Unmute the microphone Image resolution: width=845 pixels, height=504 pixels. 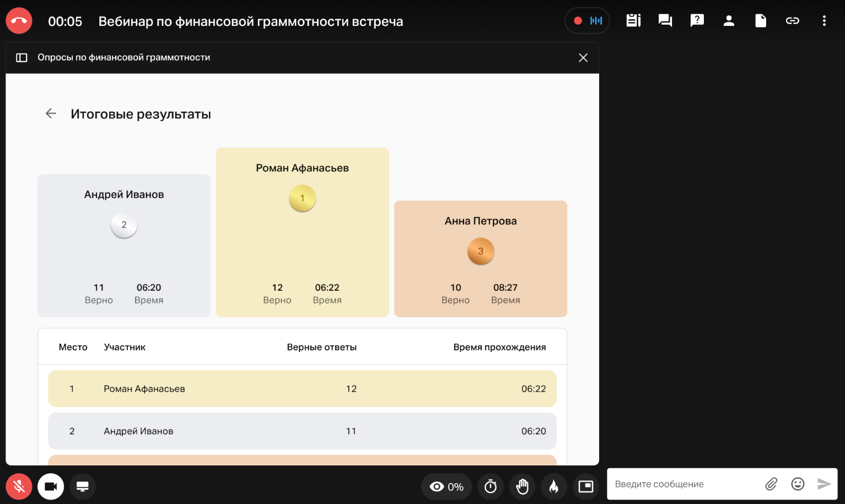(19, 486)
